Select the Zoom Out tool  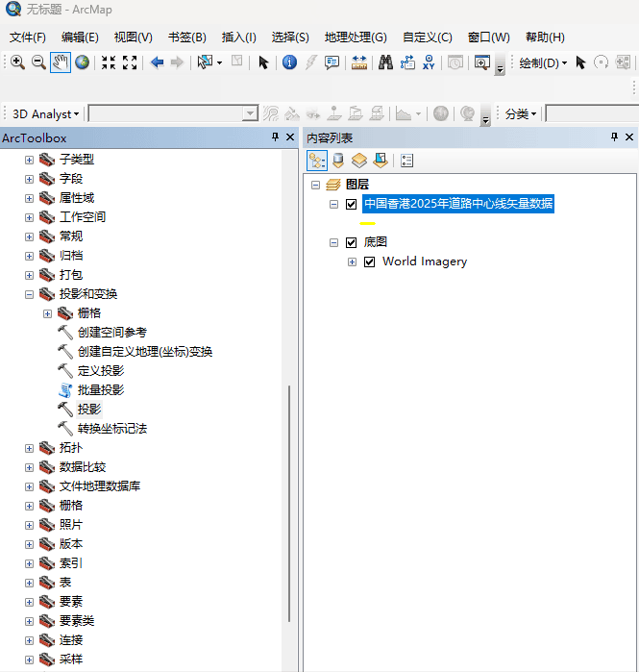point(39,62)
